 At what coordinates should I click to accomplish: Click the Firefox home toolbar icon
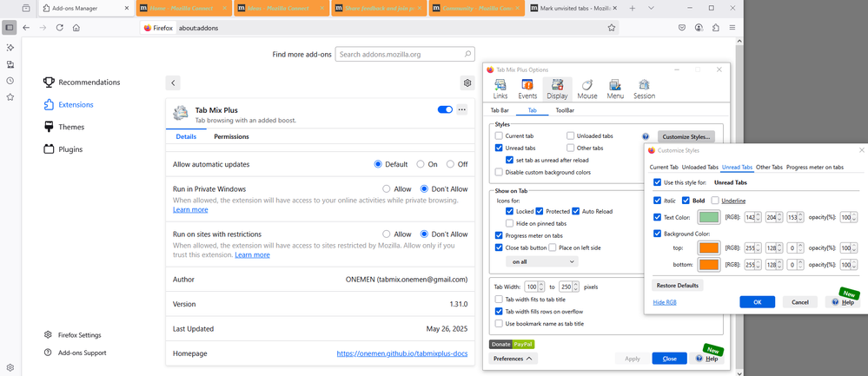point(76,28)
